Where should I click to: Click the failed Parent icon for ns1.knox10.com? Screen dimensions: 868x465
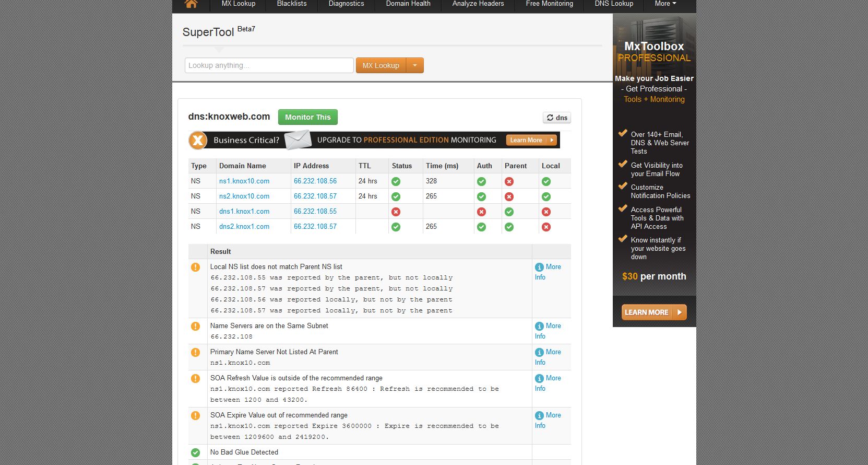pyautogui.click(x=509, y=181)
